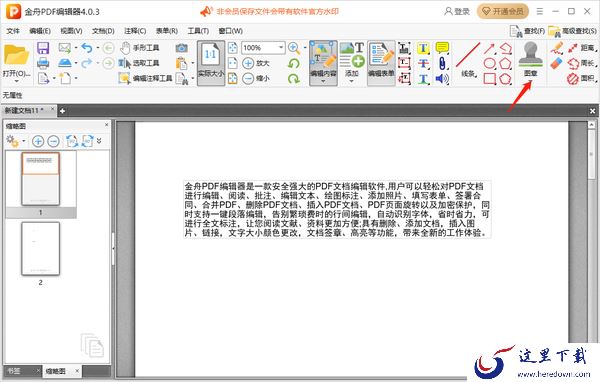The width and height of the screenshot is (600, 382).
Task: Toggle the Actual Size (实际大小) button
Action: (210, 62)
